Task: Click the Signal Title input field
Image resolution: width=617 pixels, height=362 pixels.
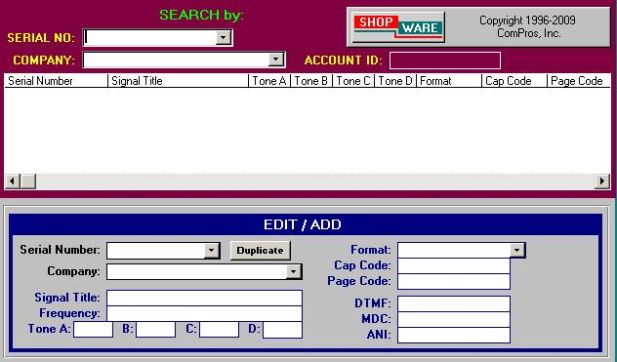Action: [x=204, y=298]
